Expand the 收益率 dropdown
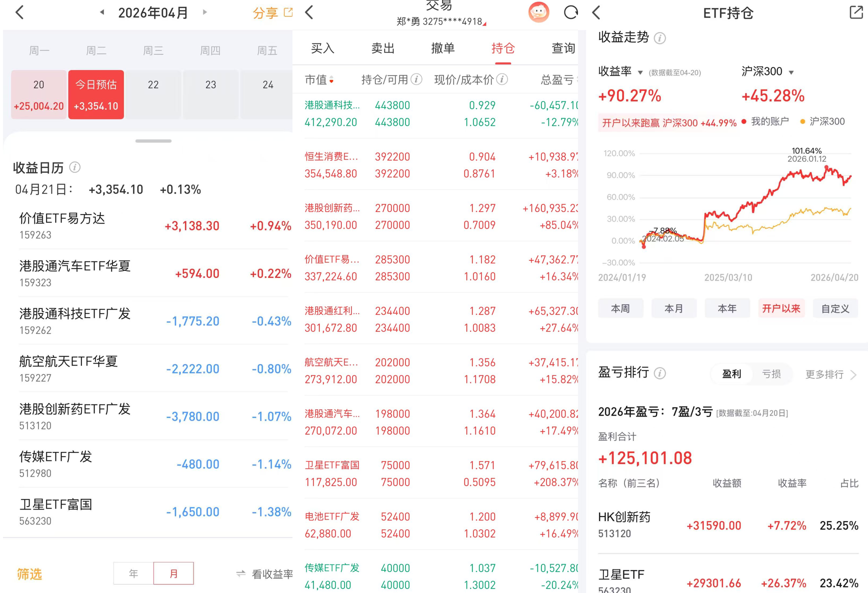 [x=640, y=72]
